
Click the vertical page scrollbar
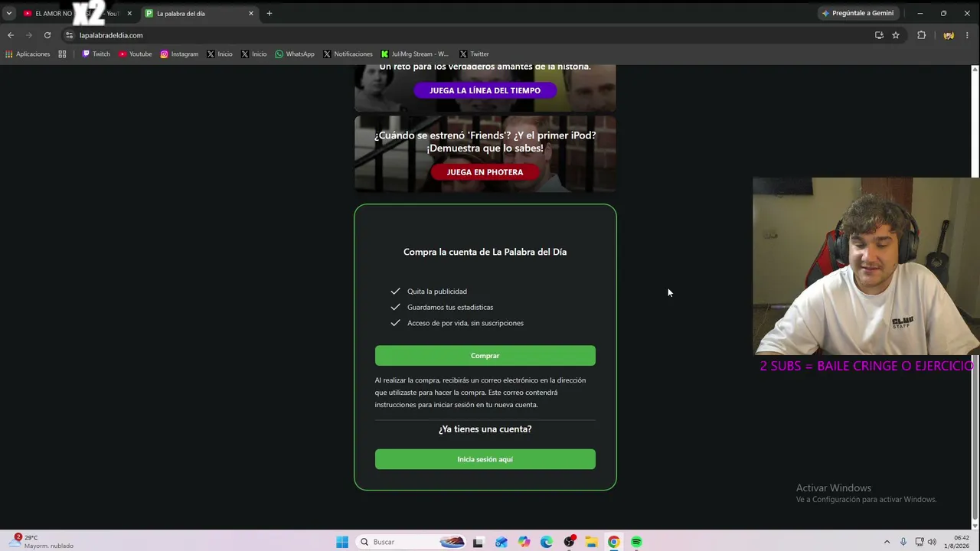click(975, 297)
